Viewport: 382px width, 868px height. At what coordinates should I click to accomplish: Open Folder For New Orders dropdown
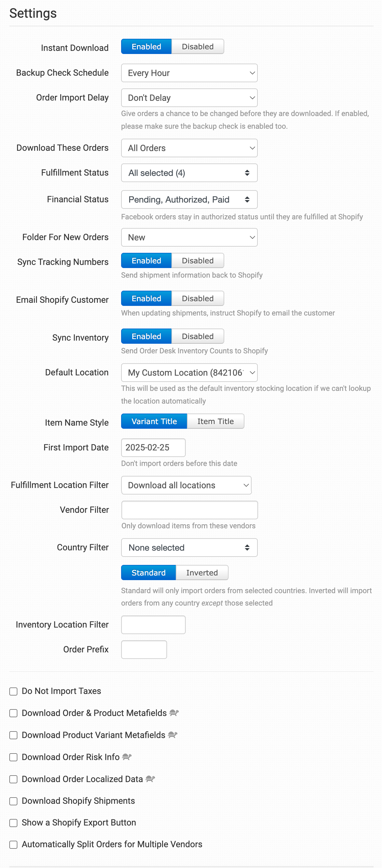189,237
